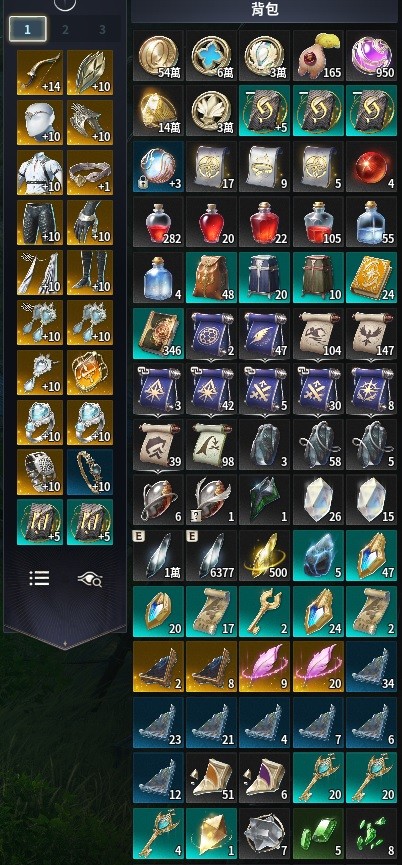
Task: Select the bow weapon with +14
Action: pyautogui.click(x=40, y=73)
